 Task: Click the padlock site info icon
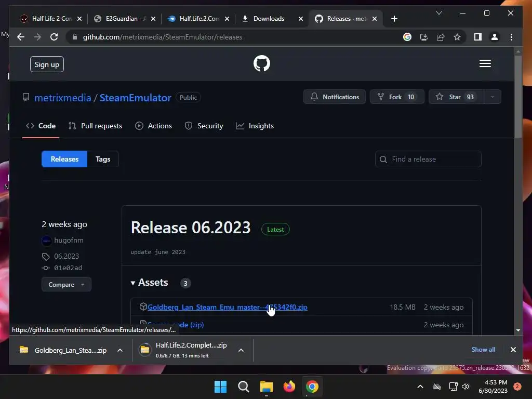[75, 37]
